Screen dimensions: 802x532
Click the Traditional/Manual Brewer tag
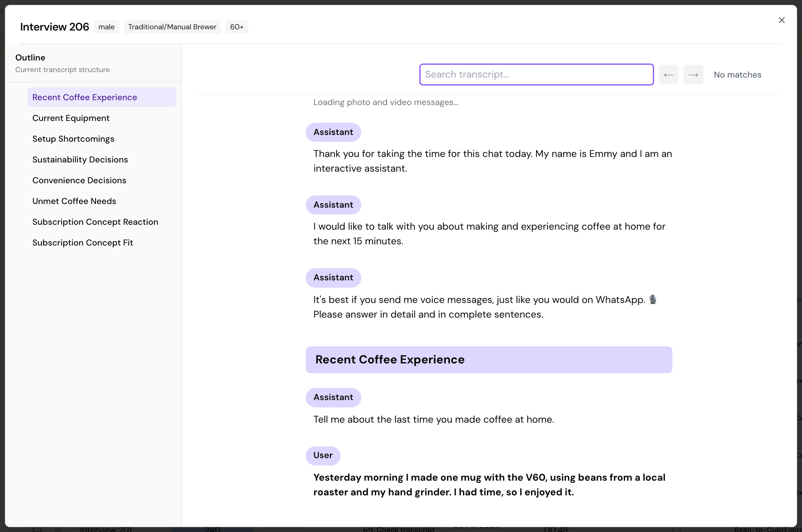pos(172,27)
